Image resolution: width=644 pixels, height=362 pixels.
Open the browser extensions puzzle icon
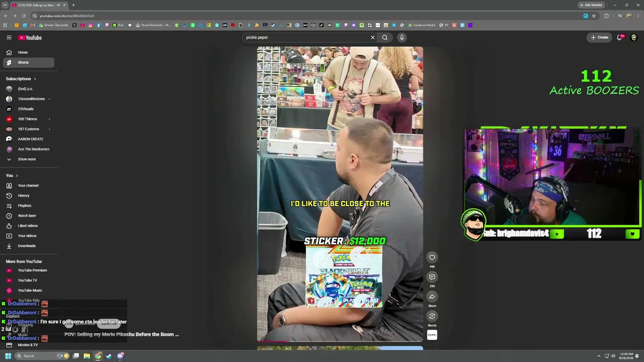pyautogui.click(x=606, y=16)
